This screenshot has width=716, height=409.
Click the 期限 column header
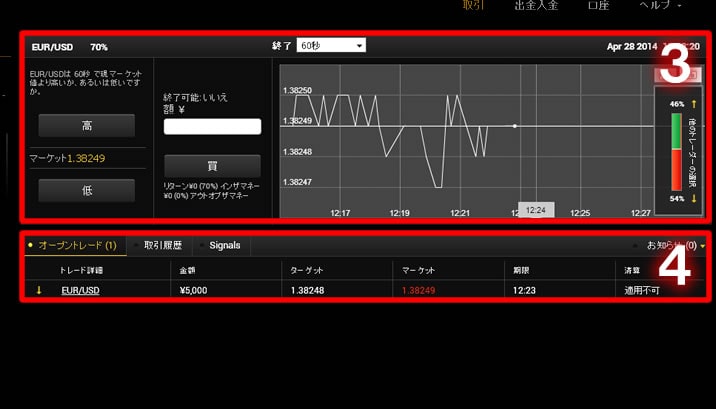521,271
